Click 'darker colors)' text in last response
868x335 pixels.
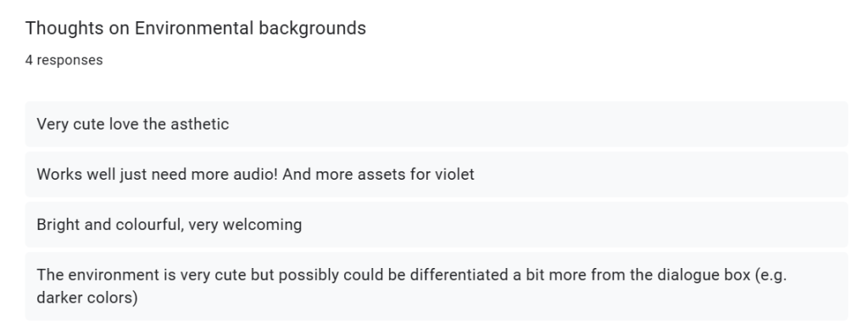pos(87,298)
